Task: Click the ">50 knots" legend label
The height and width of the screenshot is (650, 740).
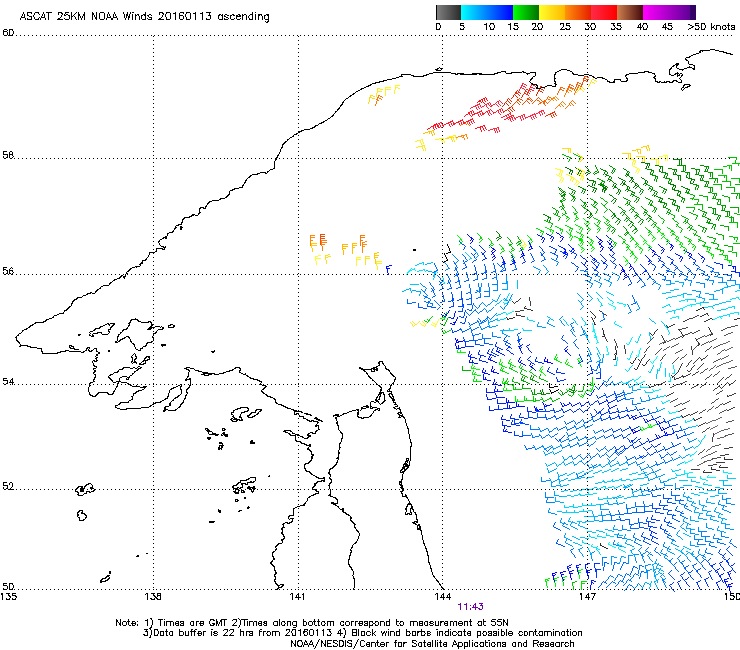Action: coord(711,26)
